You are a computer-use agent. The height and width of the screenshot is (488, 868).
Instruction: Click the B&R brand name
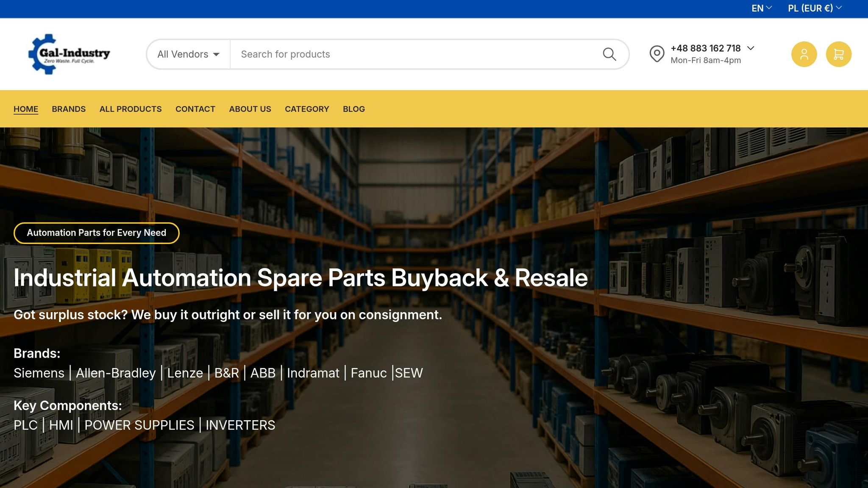click(227, 373)
